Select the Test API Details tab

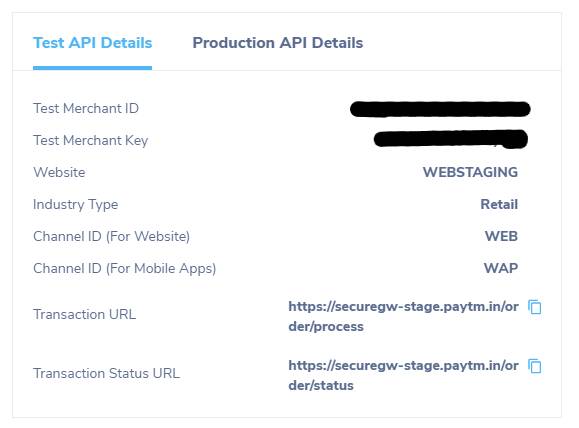(x=93, y=43)
